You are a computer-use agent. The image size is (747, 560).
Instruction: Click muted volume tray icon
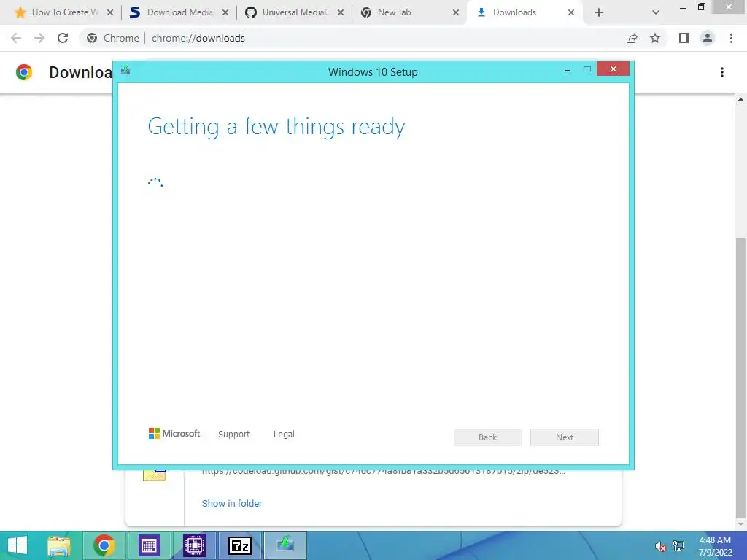click(x=660, y=547)
